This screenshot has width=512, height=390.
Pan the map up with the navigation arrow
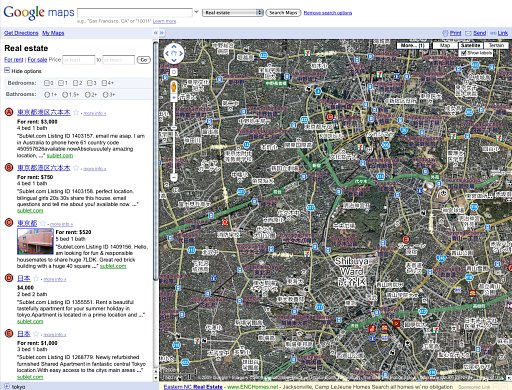tap(174, 46)
